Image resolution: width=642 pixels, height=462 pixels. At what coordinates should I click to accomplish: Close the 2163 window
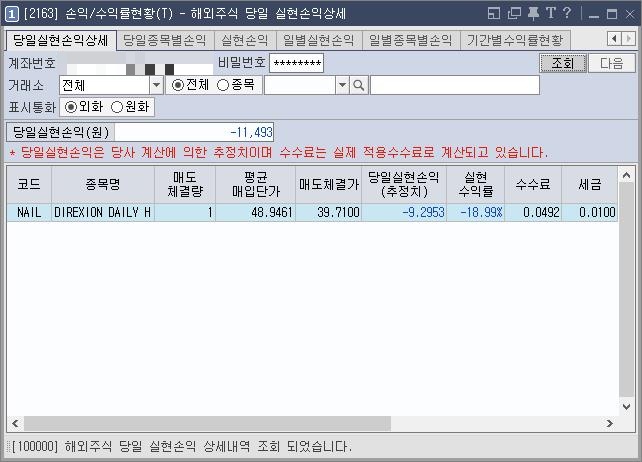[630, 14]
